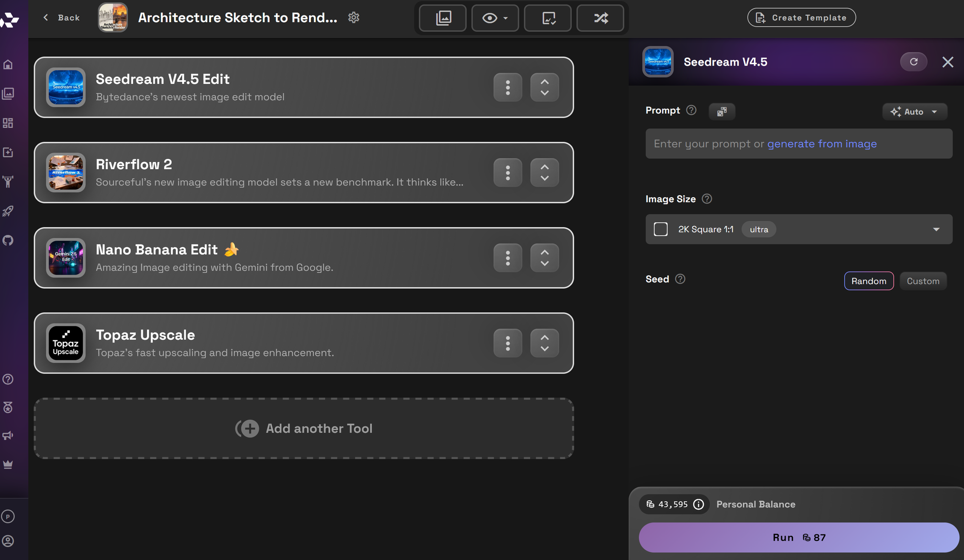
Task: Click the rocket icon in the left sidebar
Action: 8,211
